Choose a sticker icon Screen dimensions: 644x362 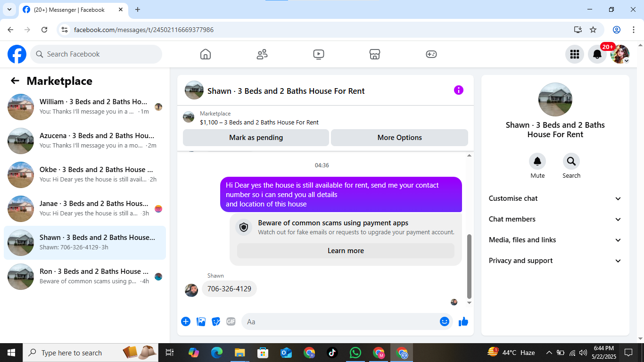pyautogui.click(x=216, y=321)
